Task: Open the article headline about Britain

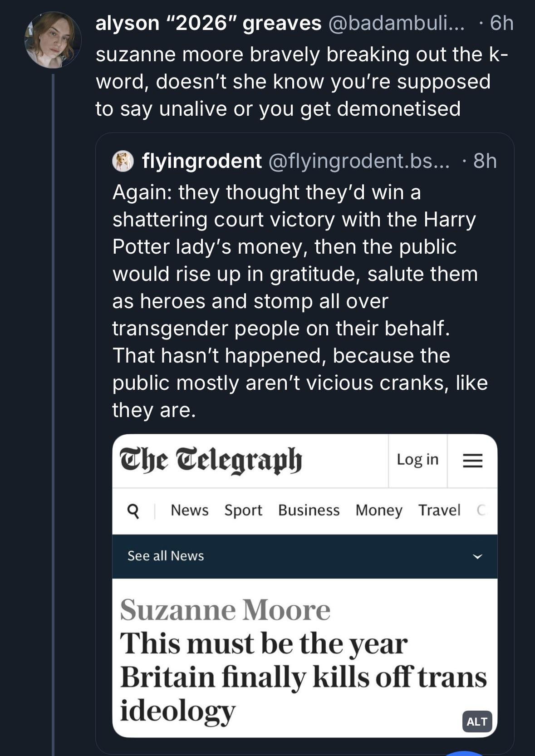Action: 302,676
